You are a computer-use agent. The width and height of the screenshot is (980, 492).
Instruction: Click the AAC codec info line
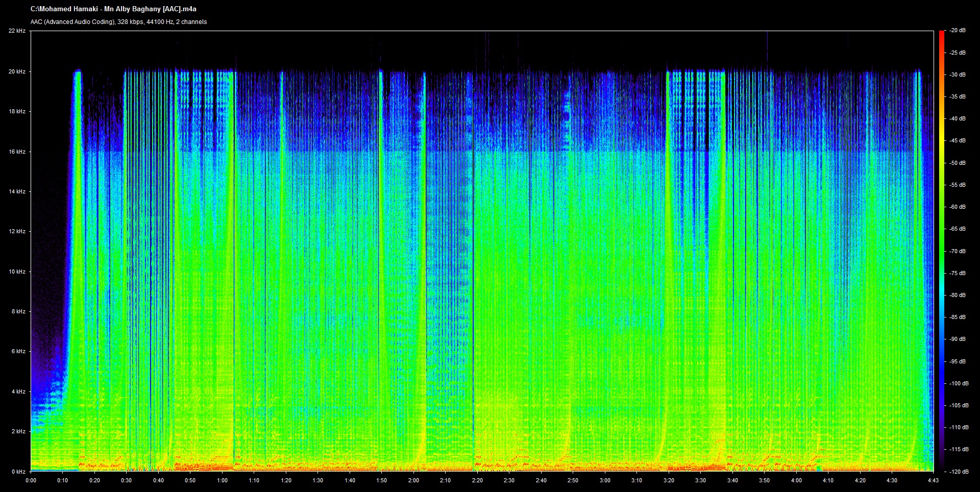click(118, 22)
